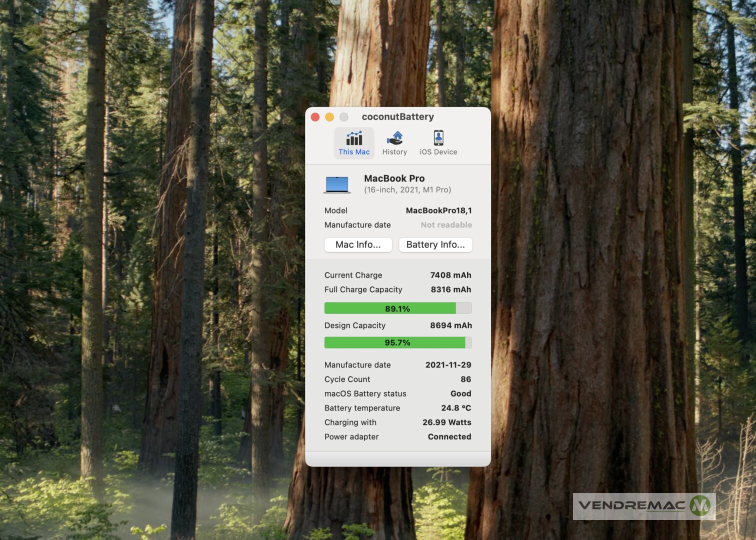Close the coconutBattery window
Image resolution: width=756 pixels, height=540 pixels.
(x=315, y=117)
